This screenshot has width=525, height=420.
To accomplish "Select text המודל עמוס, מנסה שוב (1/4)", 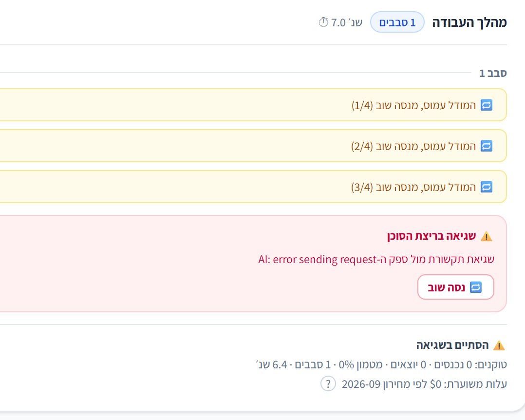I will click(413, 105).
